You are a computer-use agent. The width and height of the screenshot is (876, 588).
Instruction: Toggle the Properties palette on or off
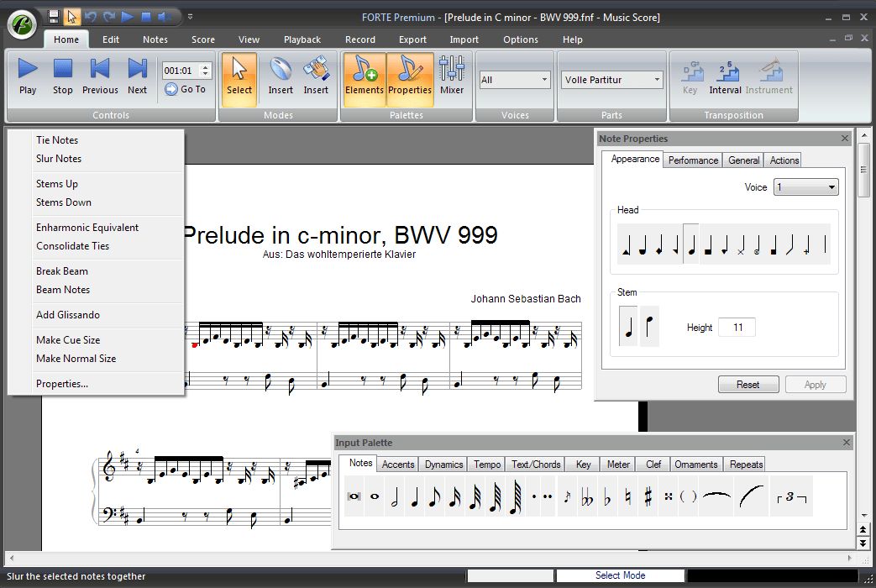click(x=410, y=78)
